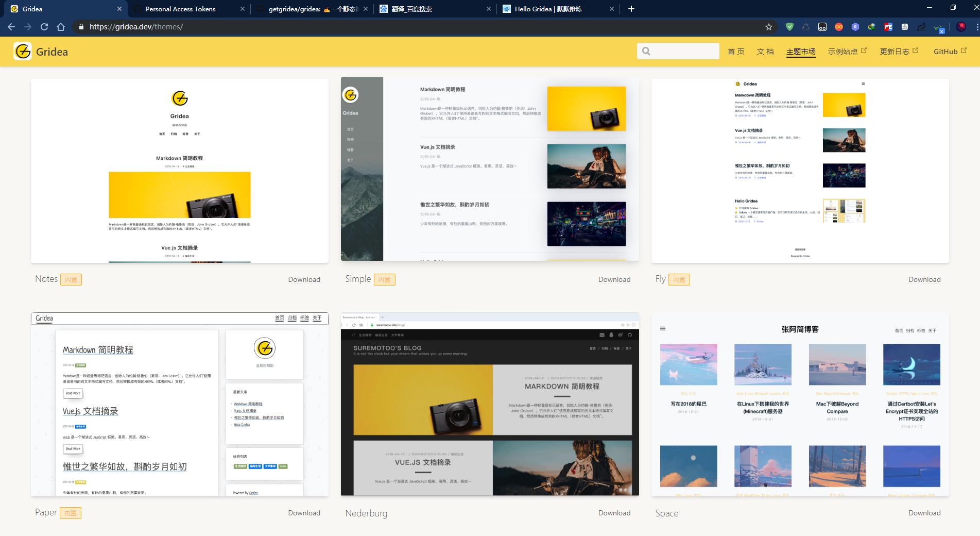Image resolution: width=980 pixels, height=536 pixels.
Task: Go back to the previous page
Action: coord(11,27)
